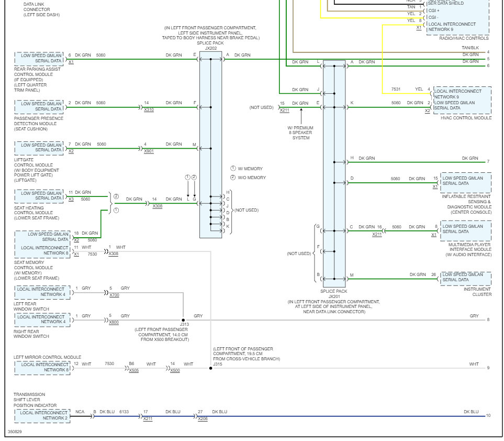The width and height of the screenshot is (504, 441).
Task: Select the SER DATA SHEILD terminal label
Action: click(x=446, y=4)
